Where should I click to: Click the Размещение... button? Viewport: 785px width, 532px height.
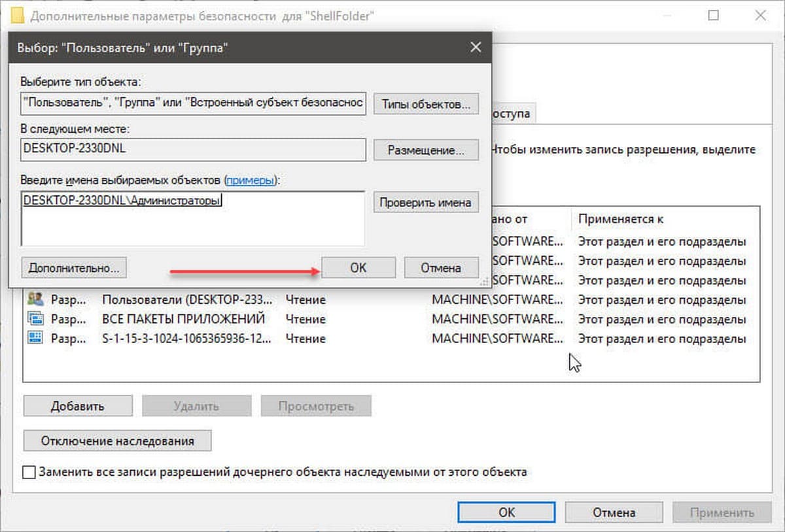coord(426,150)
